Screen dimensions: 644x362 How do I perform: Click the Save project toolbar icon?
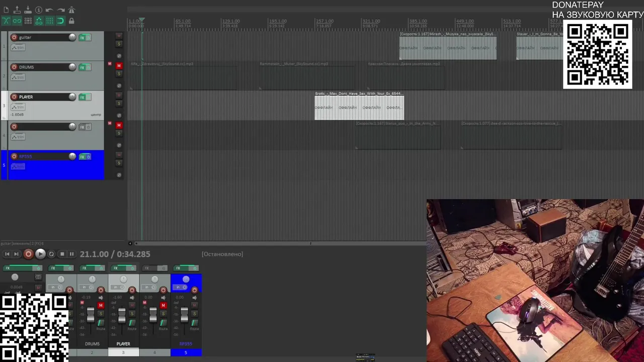[x=28, y=10]
